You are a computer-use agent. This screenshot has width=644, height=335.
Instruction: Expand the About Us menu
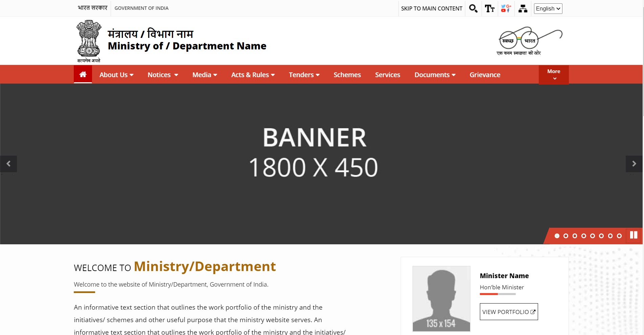coord(116,75)
